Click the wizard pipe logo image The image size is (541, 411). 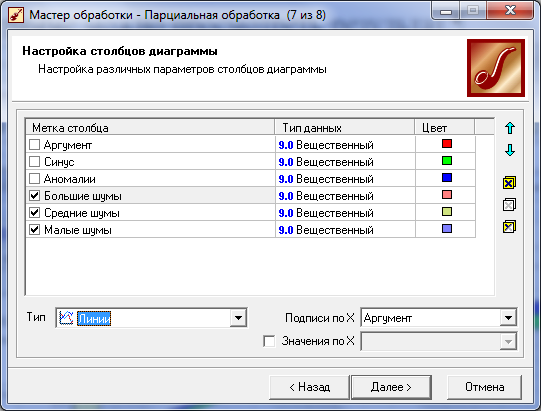click(x=496, y=68)
